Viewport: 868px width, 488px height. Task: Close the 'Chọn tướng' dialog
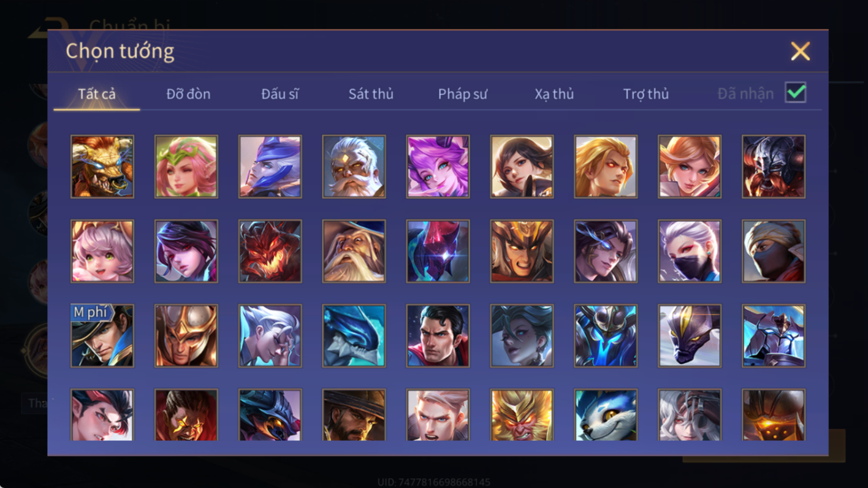(800, 51)
